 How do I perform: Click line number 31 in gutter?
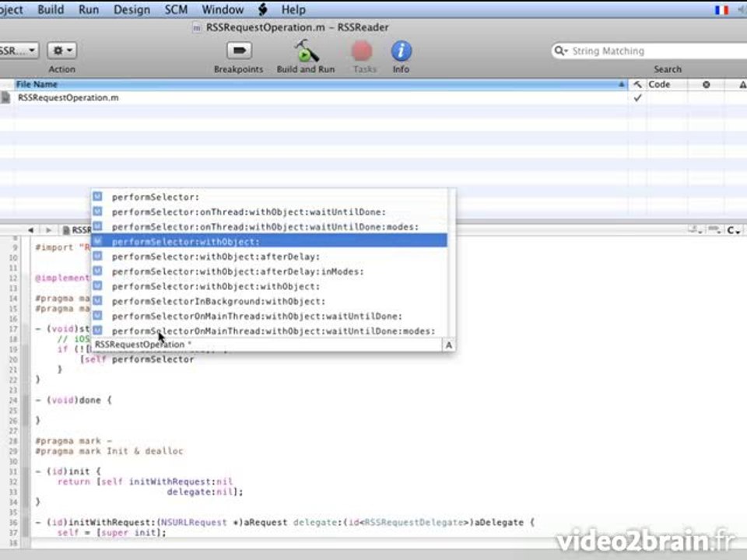(13, 471)
